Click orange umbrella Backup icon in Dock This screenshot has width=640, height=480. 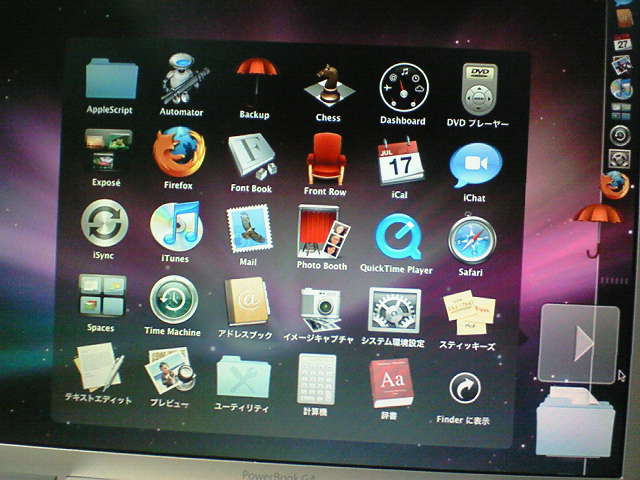point(598,230)
